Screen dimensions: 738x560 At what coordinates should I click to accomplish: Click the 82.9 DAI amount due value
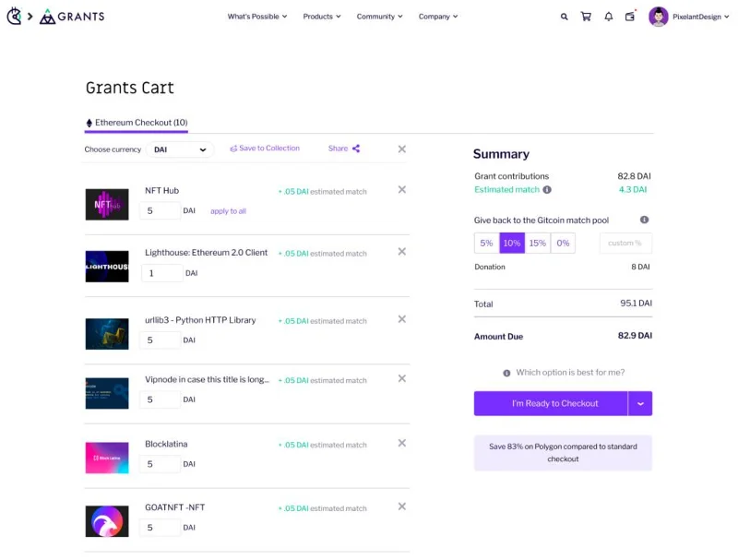pos(635,336)
